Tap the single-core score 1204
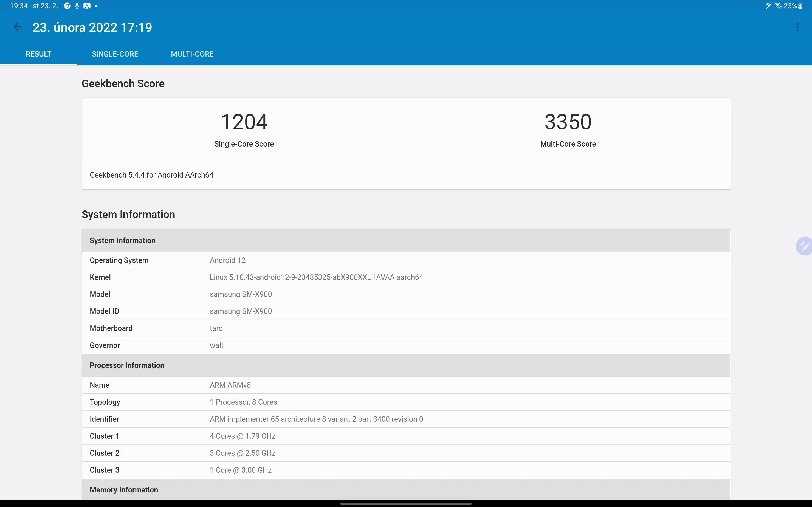 (x=244, y=121)
